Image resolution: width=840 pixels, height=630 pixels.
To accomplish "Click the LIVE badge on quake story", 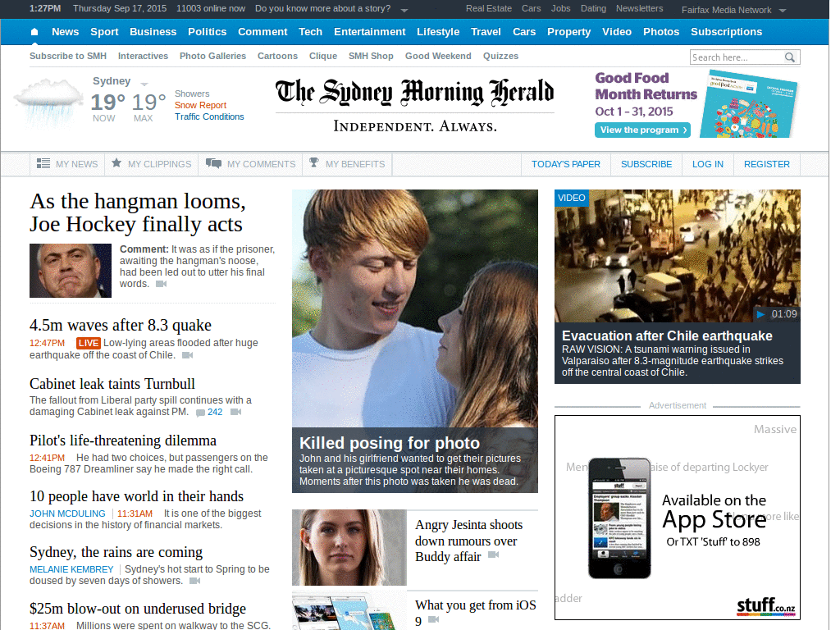I will (x=89, y=343).
